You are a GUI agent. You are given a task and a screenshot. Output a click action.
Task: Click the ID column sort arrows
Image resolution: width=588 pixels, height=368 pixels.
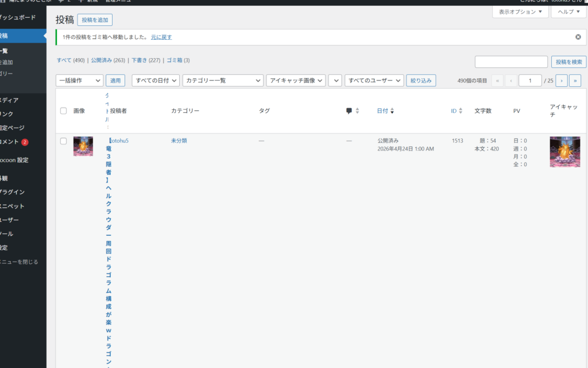(461, 111)
